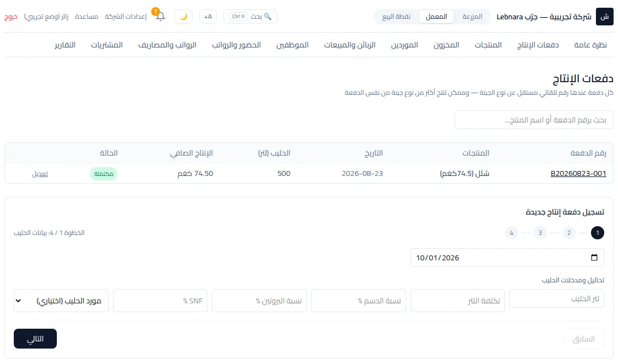
Task: Open the date picker calendar icon
Action: (x=594, y=258)
